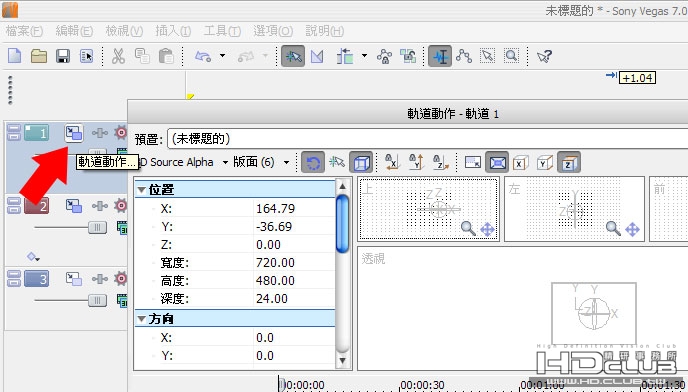Create a new project with the New icon
Screen dimensions: 688x392
(14, 56)
